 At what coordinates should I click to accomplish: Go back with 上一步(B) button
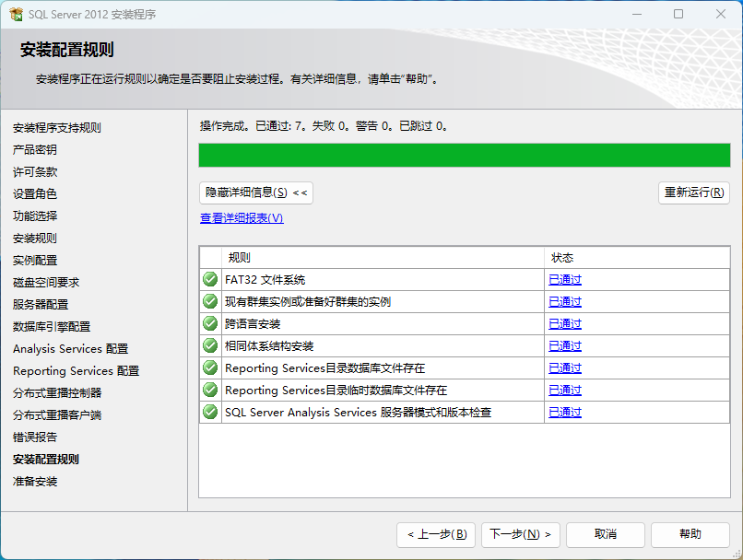pyautogui.click(x=436, y=535)
